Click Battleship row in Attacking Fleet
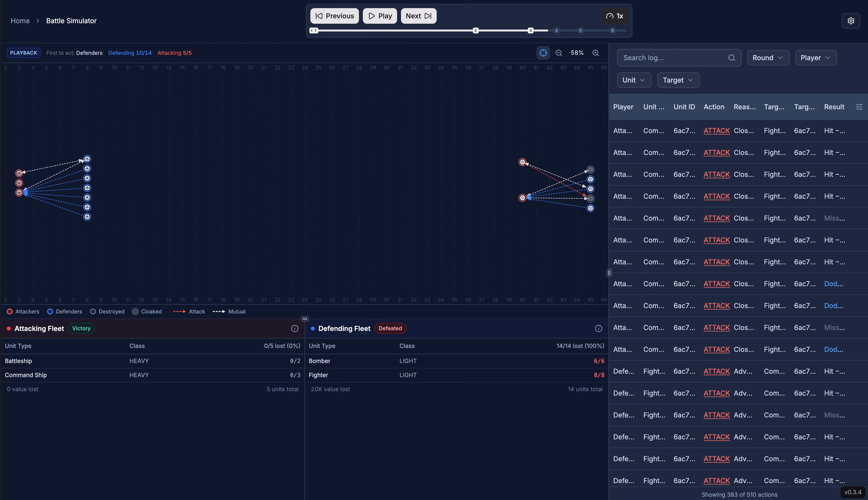Viewport: 868px width, 500px height. [x=152, y=361]
